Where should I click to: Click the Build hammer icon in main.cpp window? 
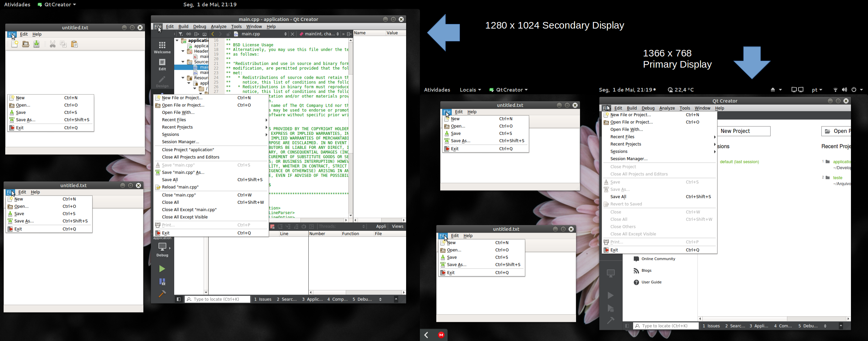pos(162,294)
